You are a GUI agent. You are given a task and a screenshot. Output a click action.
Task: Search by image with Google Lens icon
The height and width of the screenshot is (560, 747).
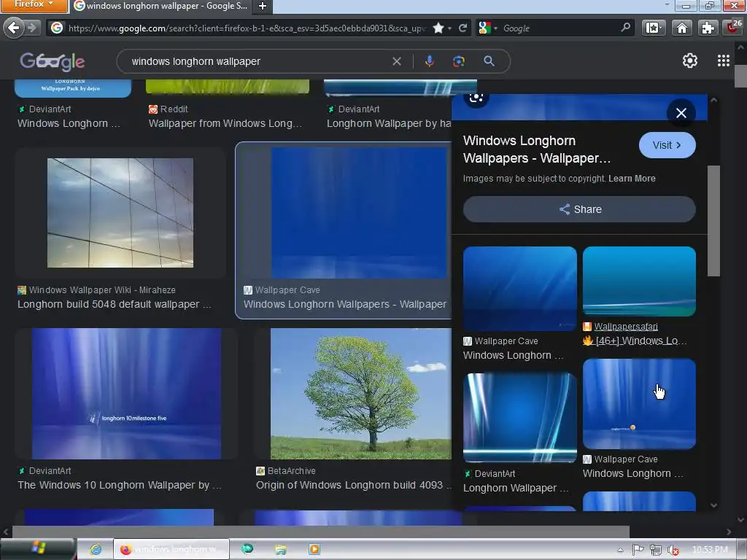[x=458, y=61]
